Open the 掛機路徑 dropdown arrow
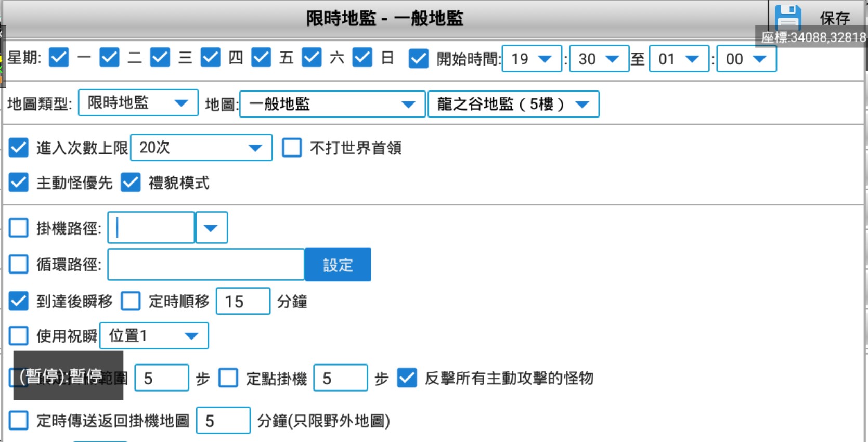 pyautogui.click(x=211, y=227)
